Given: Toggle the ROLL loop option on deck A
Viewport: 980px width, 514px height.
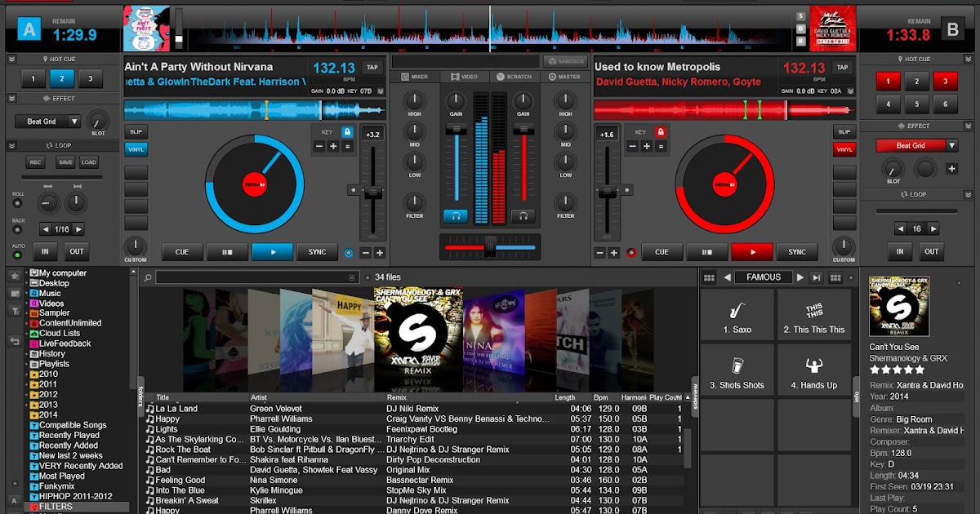Looking at the screenshot, I should point(17,202).
